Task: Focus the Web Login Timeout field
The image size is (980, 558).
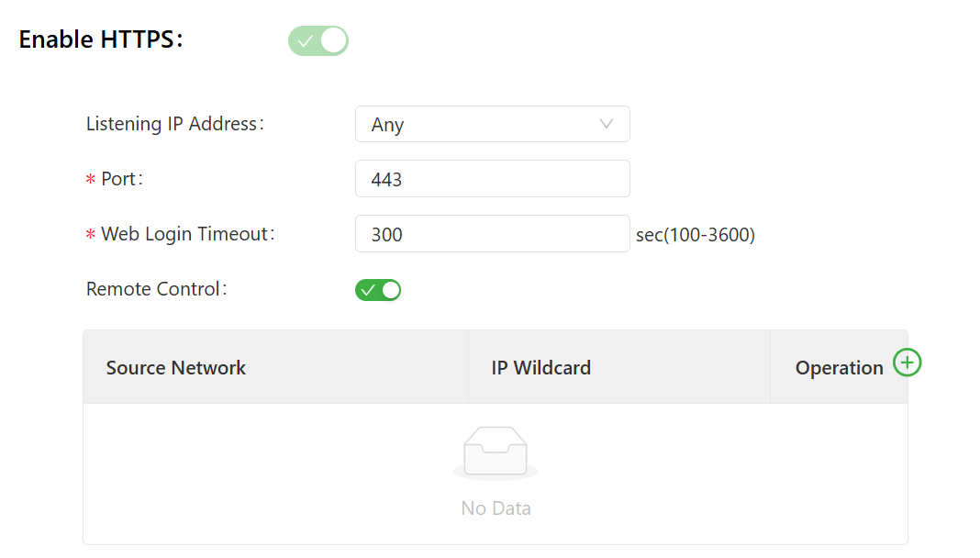Action: tap(492, 234)
